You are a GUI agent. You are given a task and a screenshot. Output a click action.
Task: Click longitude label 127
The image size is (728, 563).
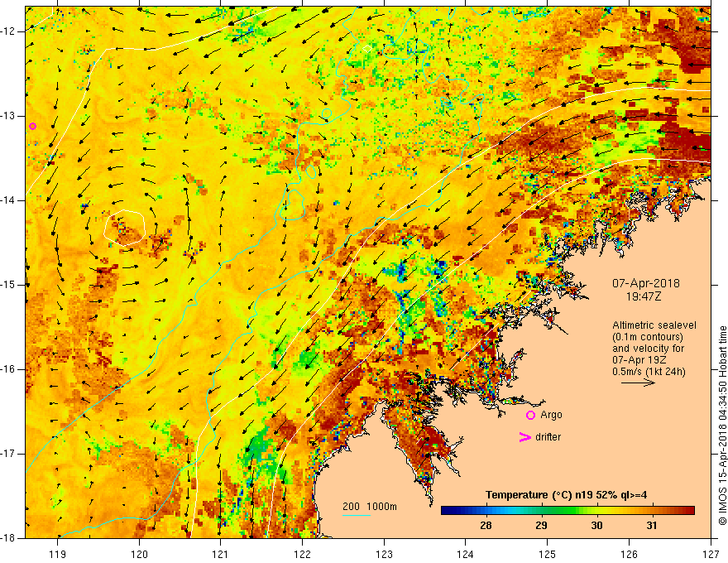click(x=711, y=554)
